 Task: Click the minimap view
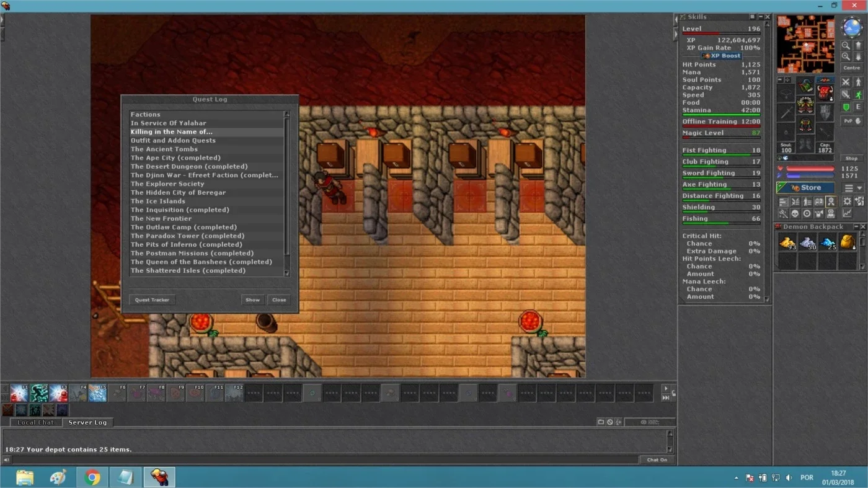806,44
